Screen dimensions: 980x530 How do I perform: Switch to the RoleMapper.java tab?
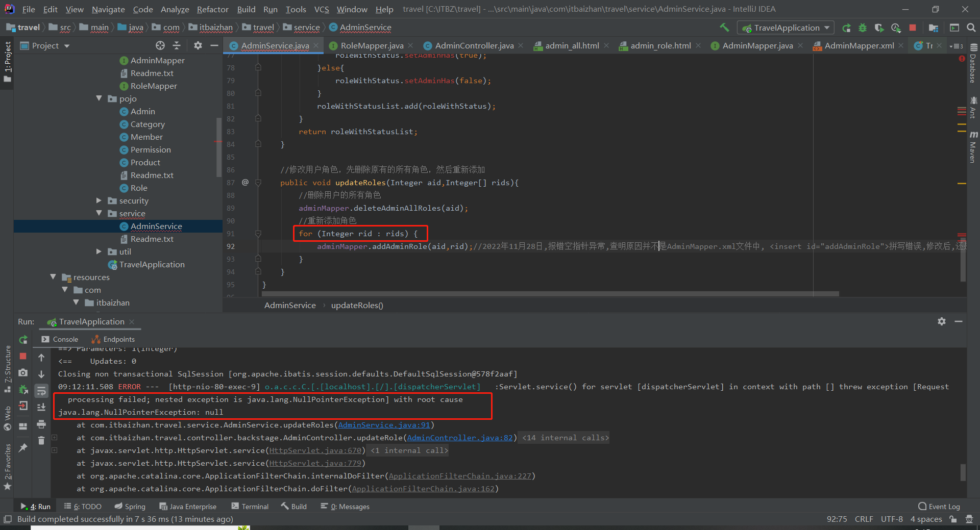pos(372,46)
